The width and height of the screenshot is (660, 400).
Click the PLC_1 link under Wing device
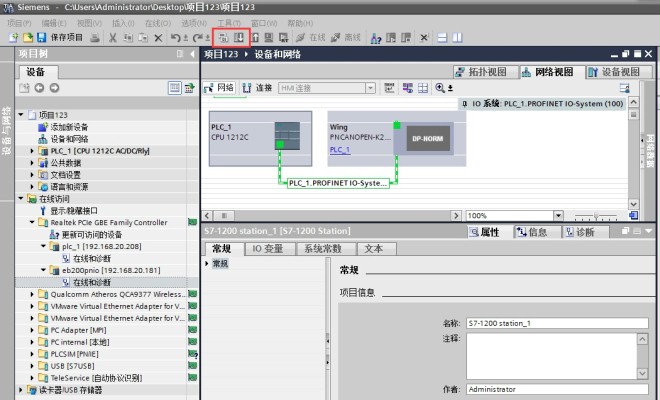point(340,150)
